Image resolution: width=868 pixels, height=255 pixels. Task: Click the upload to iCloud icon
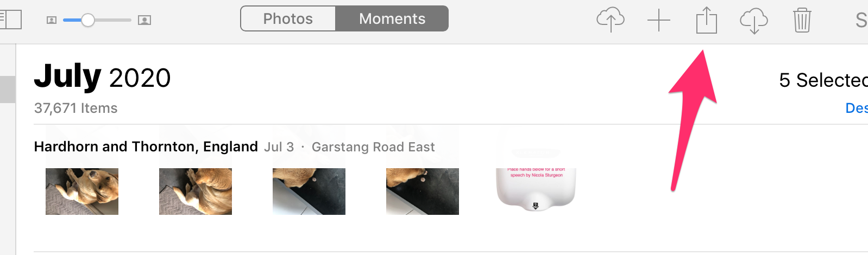click(x=611, y=20)
